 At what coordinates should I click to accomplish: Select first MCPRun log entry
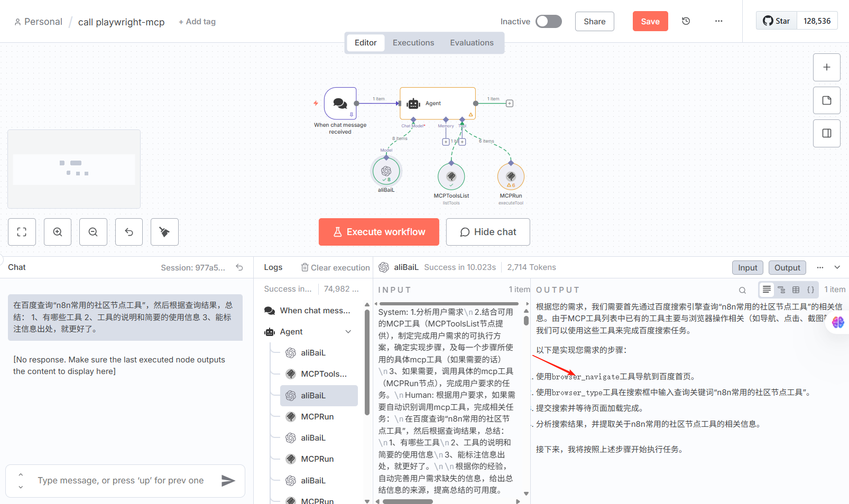coord(319,417)
